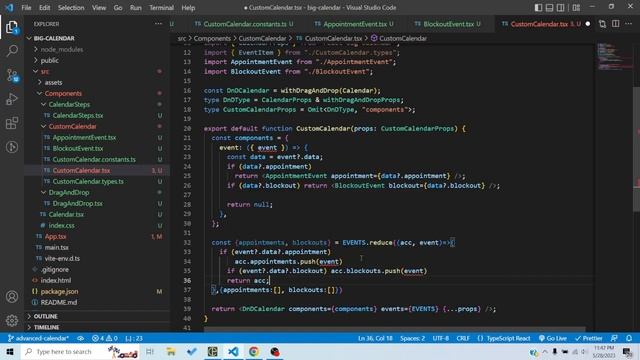Open errors and warnings count in status bar
The image size is (640, 360).
104,338
